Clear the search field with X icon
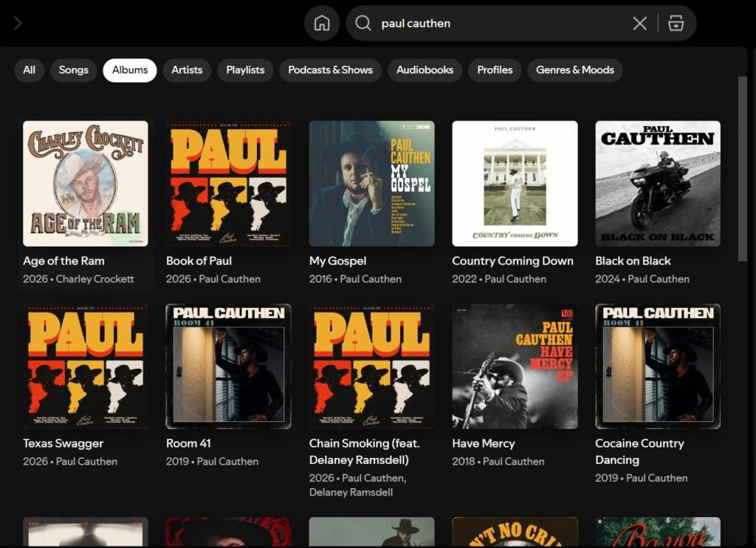This screenshot has width=756, height=548. tap(639, 24)
